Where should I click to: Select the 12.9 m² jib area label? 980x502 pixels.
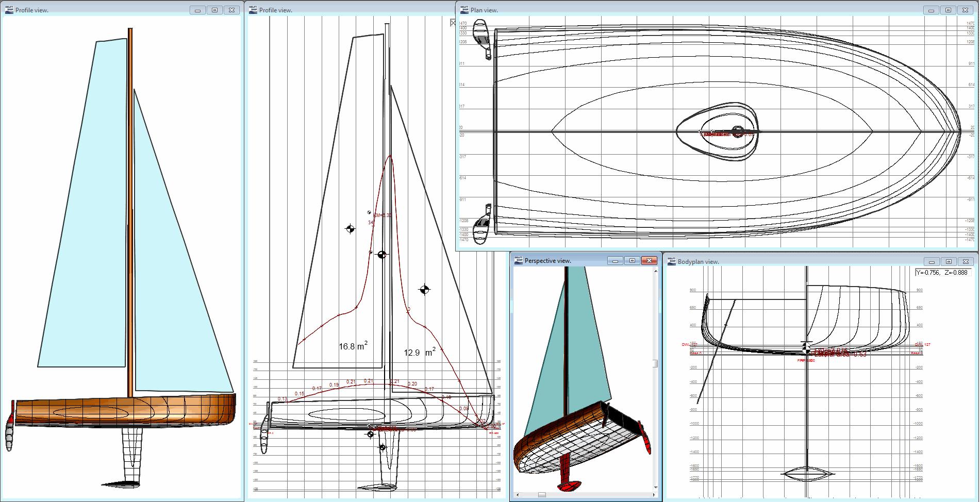click(x=420, y=353)
